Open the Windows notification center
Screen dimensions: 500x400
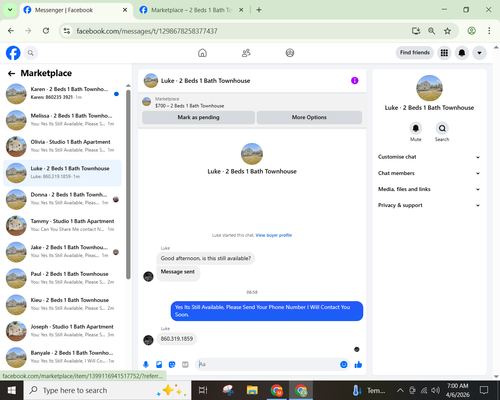(484, 390)
